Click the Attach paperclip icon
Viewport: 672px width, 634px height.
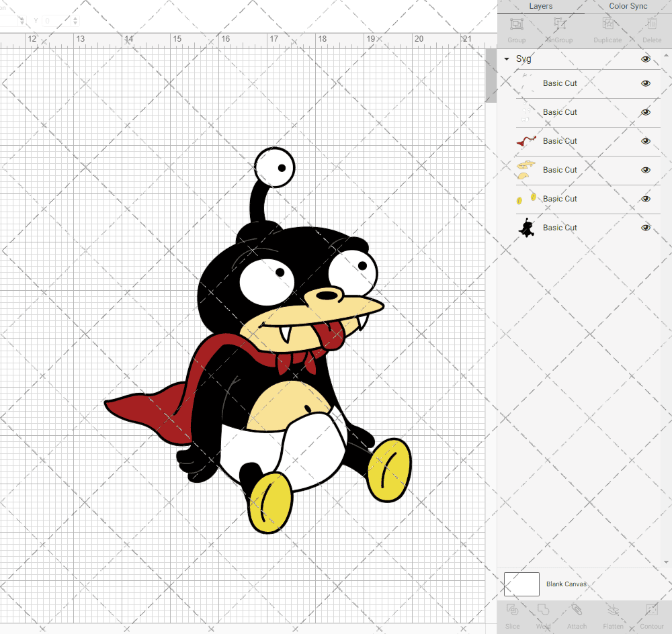(x=577, y=610)
